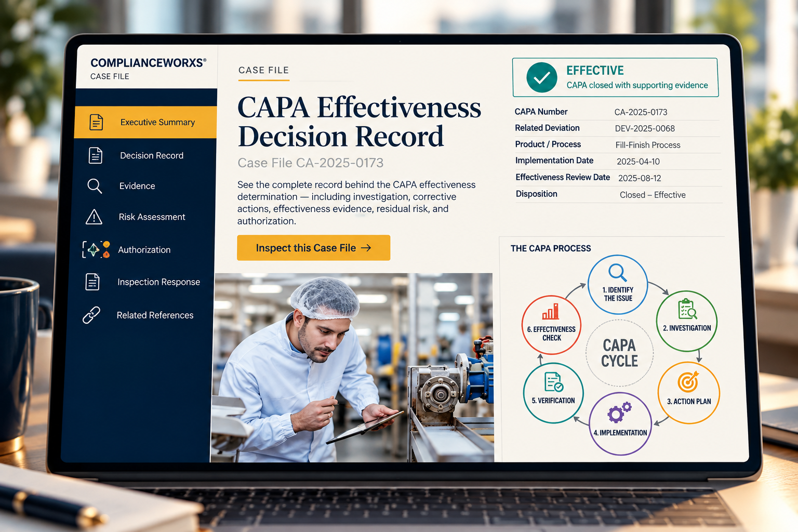Click the Risk Assessment warning triangle icon
Screen dimensions: 798x532
(x=94, y=217)
